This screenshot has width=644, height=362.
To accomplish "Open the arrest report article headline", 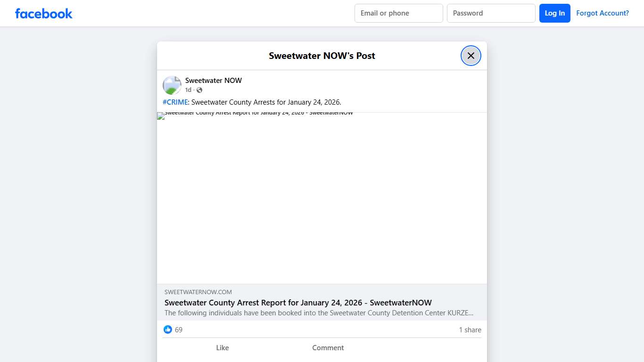I will click(298, 303).
